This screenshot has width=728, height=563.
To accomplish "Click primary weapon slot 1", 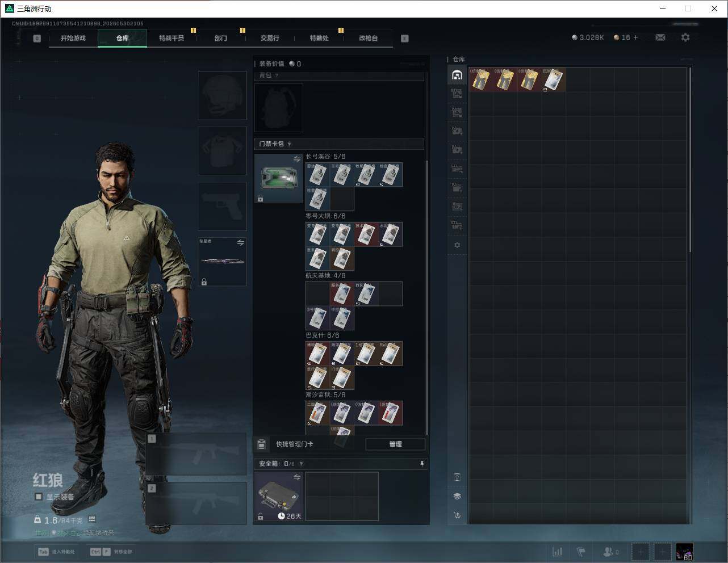I will (x=196, y=454).
